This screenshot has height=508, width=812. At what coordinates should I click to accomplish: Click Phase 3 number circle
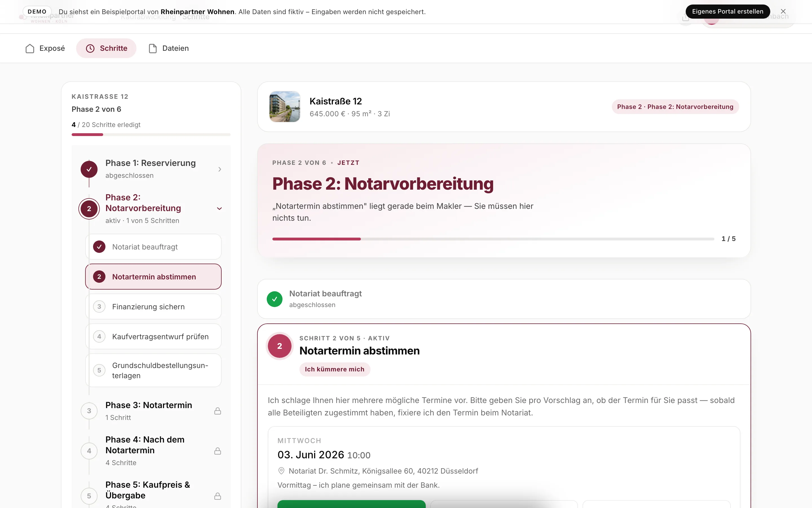pos(89,411)
